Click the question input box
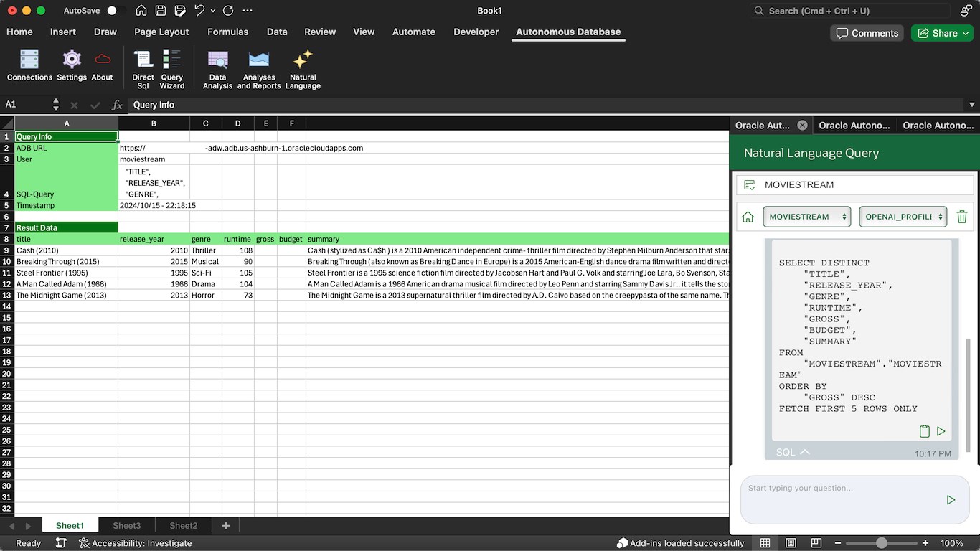The width and height of the screenshot is (980, 551). point(854,499)
